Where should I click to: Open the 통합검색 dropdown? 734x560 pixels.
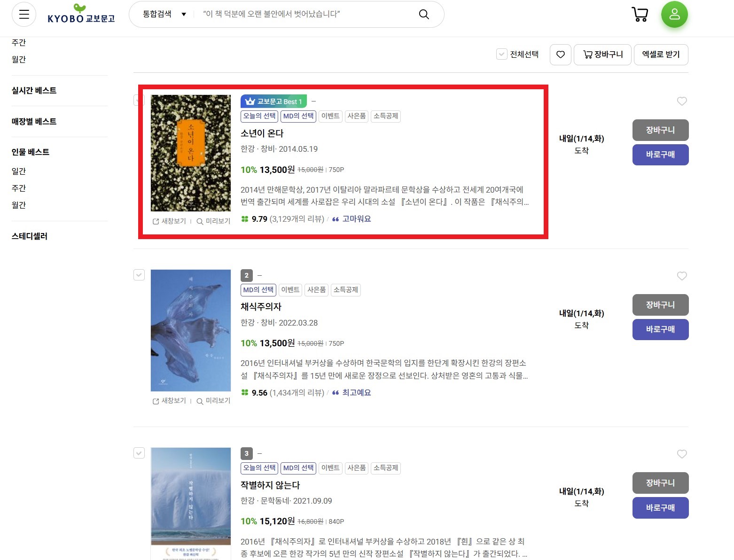[164, 14]
